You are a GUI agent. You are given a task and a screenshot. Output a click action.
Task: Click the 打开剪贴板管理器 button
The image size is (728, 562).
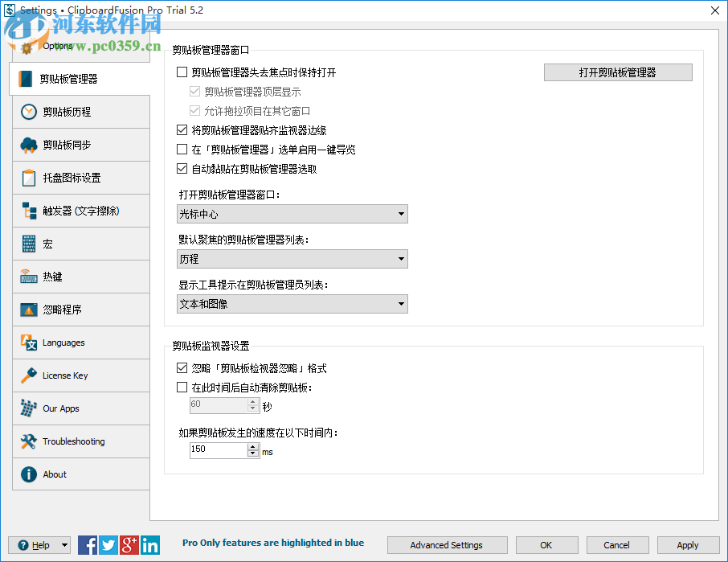[x=618, y=72]
